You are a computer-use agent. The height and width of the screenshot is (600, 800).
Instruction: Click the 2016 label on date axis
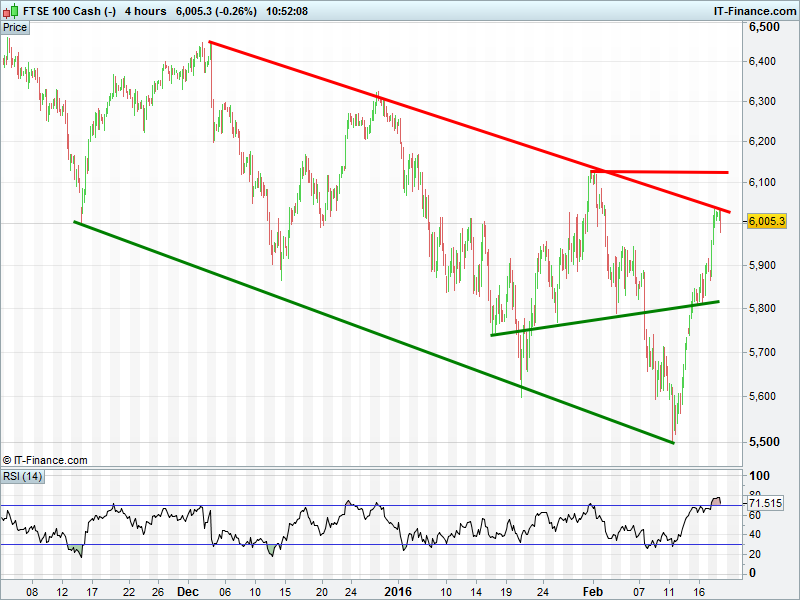[x=400, y=590]
